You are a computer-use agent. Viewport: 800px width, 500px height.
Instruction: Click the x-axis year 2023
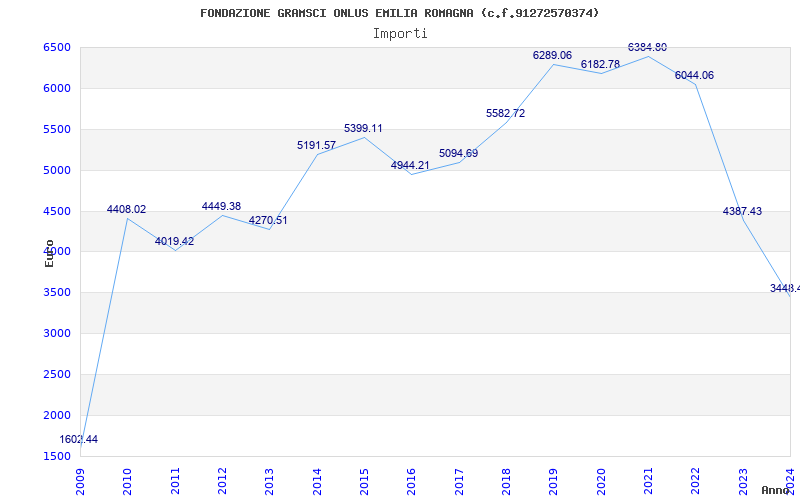pyautogui.click(x=743, y=482)
